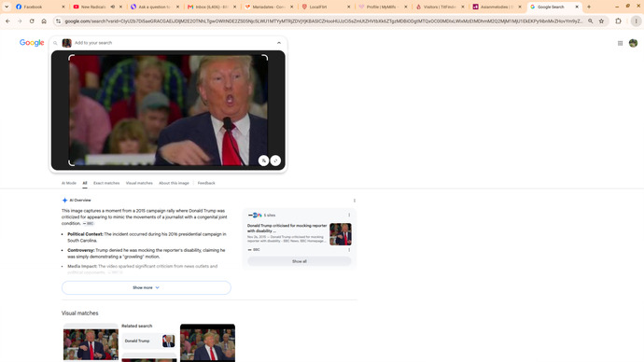Click the 5 sites source icons
Viewport: 644px width, 362px height.
(255, 216)
